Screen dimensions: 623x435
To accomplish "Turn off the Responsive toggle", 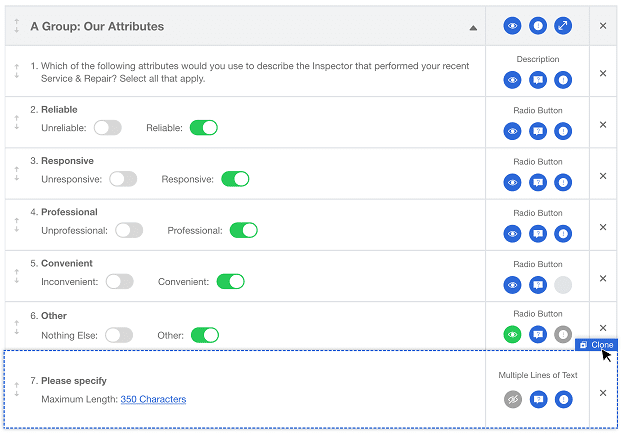I will (x=235, y=179).
